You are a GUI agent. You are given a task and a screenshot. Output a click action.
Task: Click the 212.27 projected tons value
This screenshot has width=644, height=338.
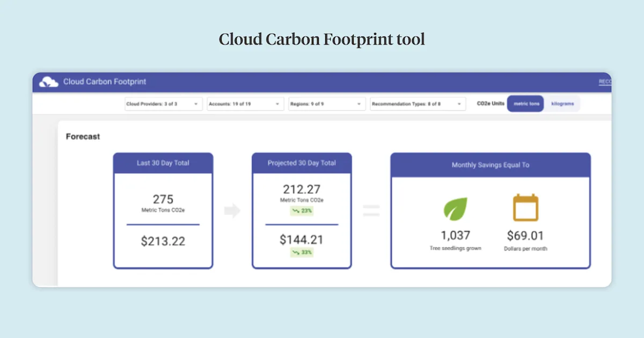(302, 189)
